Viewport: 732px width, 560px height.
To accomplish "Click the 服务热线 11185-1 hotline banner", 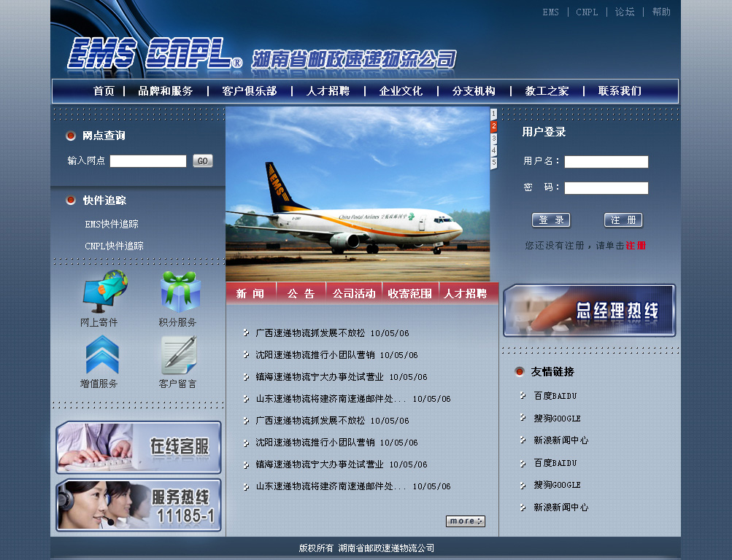I will click(139, 505).
